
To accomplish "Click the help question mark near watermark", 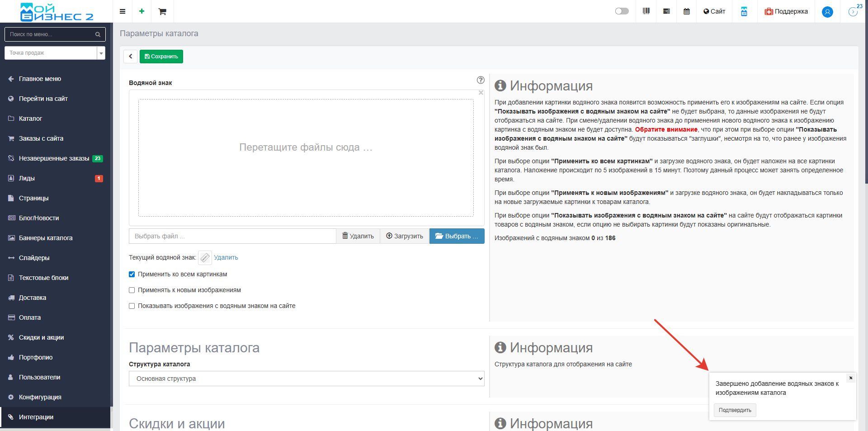I will click(x=481, y=80).
